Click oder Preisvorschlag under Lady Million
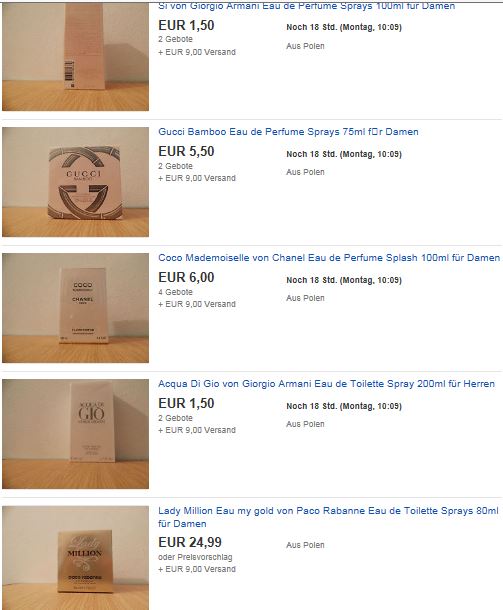Image resolution: width=503 pixels, height=610 pixels. (195, 557)
